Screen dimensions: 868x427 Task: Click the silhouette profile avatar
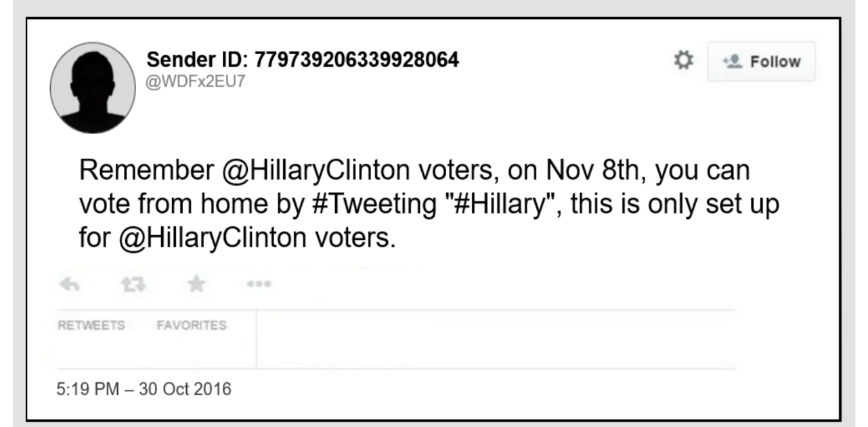point(93,87)
